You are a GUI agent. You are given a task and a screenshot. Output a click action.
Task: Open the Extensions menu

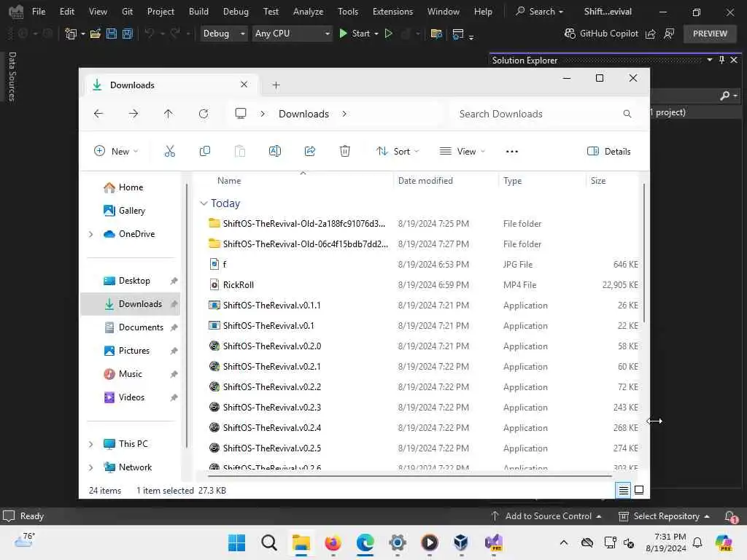(x=392, y=12)
